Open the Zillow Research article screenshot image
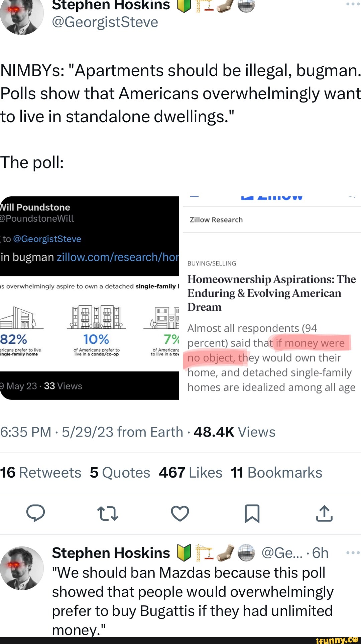Screen dimensions: 361x644 point(271,298)
